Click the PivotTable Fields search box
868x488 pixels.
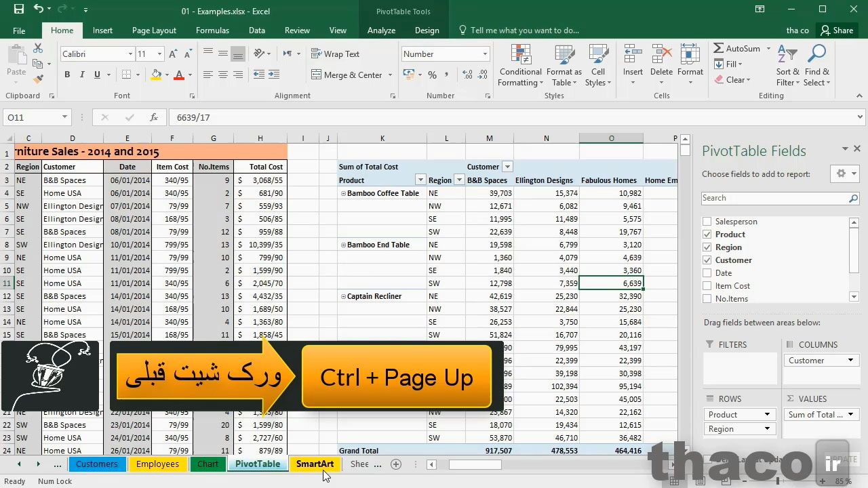(x=781, y=198)
